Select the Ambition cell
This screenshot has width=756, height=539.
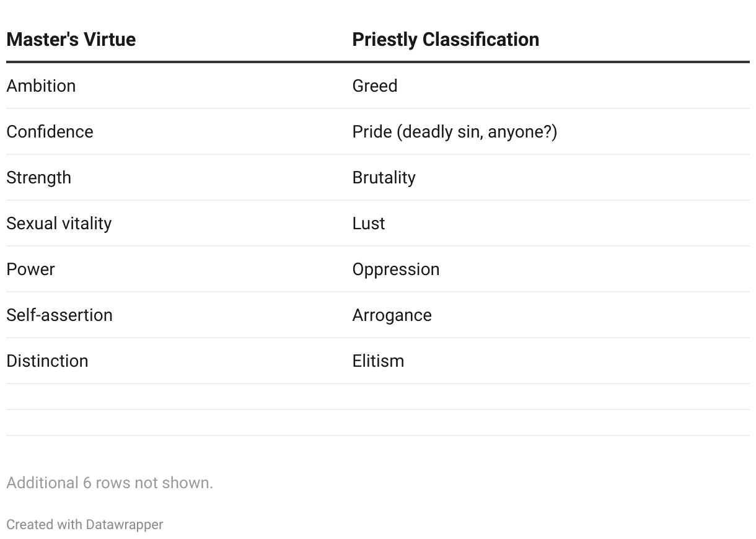coord(41,85)
